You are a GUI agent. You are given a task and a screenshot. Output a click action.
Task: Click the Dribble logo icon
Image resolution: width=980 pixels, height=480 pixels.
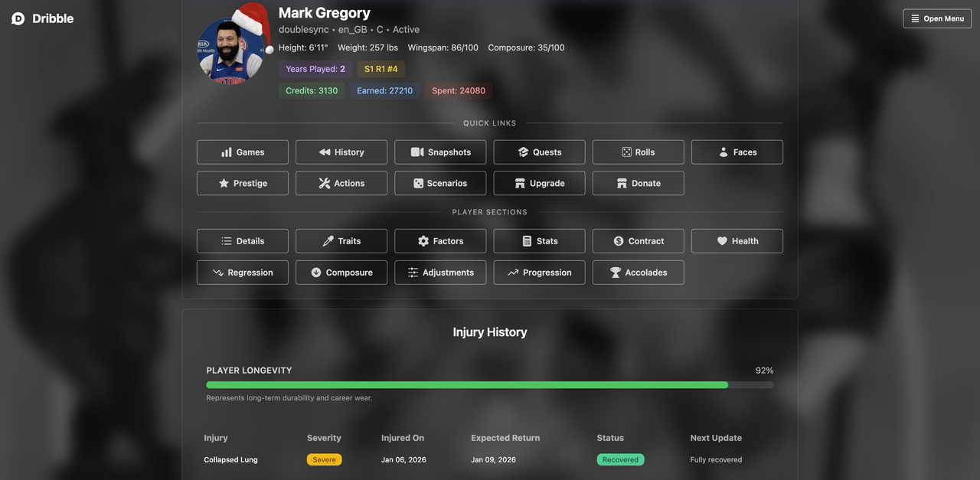(x=18, y=18)
